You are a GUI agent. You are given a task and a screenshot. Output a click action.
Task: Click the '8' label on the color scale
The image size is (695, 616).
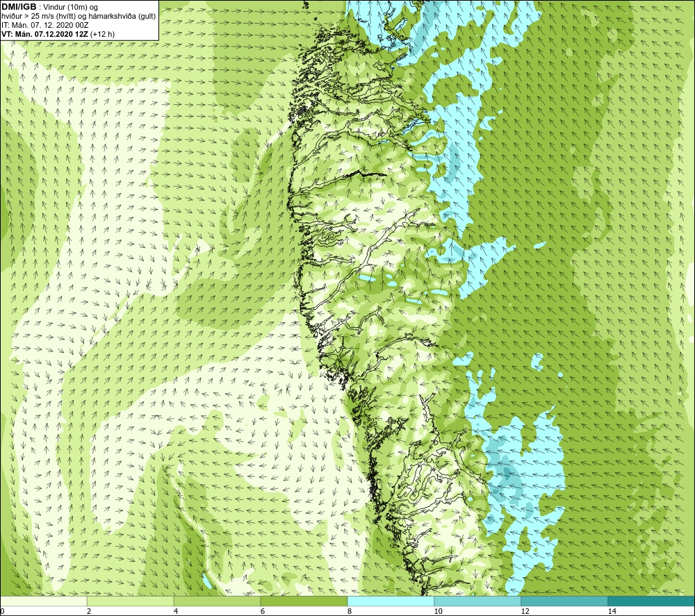click(x=350, y=611)
